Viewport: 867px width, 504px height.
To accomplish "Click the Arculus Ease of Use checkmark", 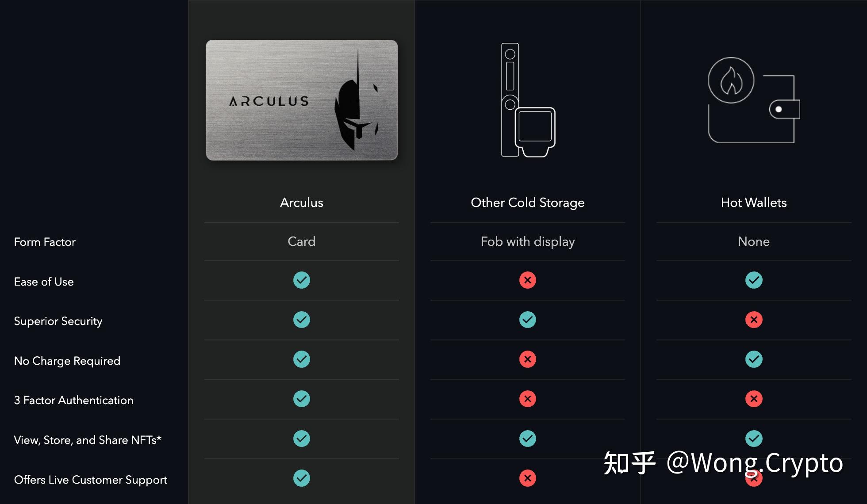I will click(301, 279).
